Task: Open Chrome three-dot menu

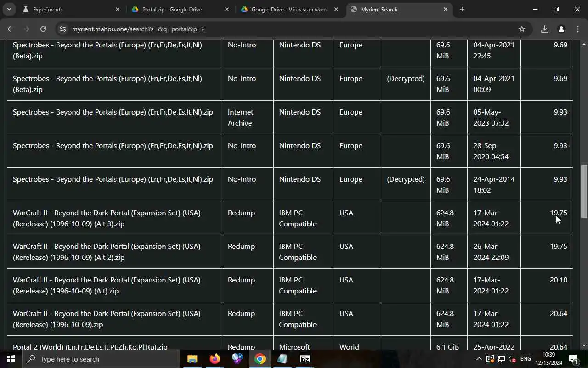Action: (x=577, y=29)
